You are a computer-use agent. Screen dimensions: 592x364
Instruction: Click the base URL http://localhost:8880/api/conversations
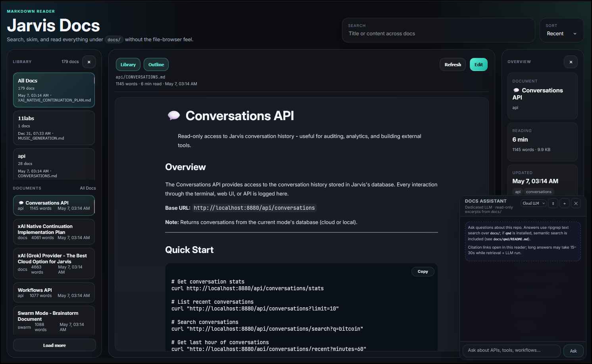[x=254, y=208]
